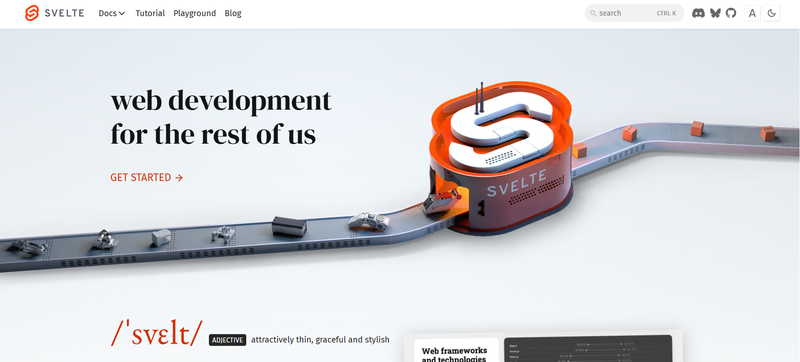
Task: Click the dark survey results chart
Action: [x=588, y=349]
